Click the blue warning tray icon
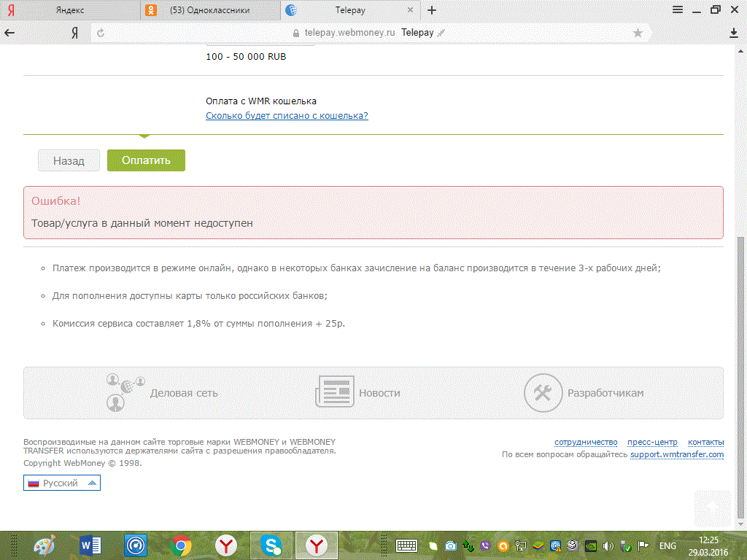 pyautogui.click(x=555, y=545)
